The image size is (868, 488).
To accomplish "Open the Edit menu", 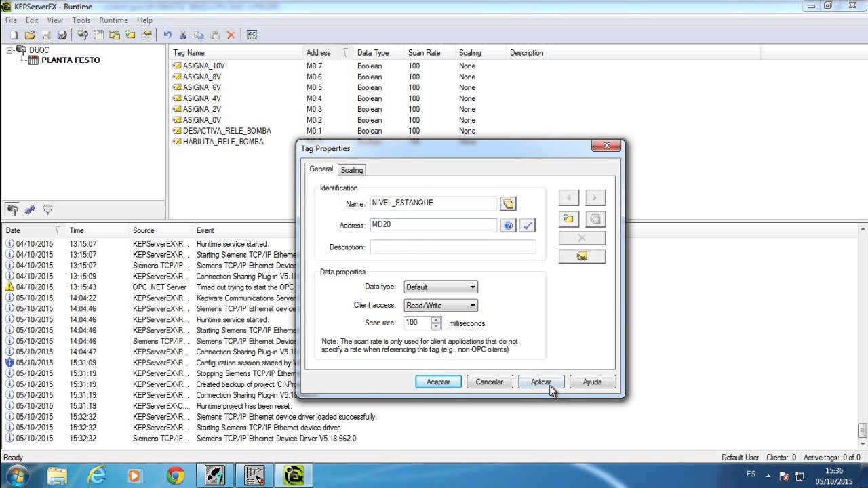I will pyautogui.click(x=32, y=20).
